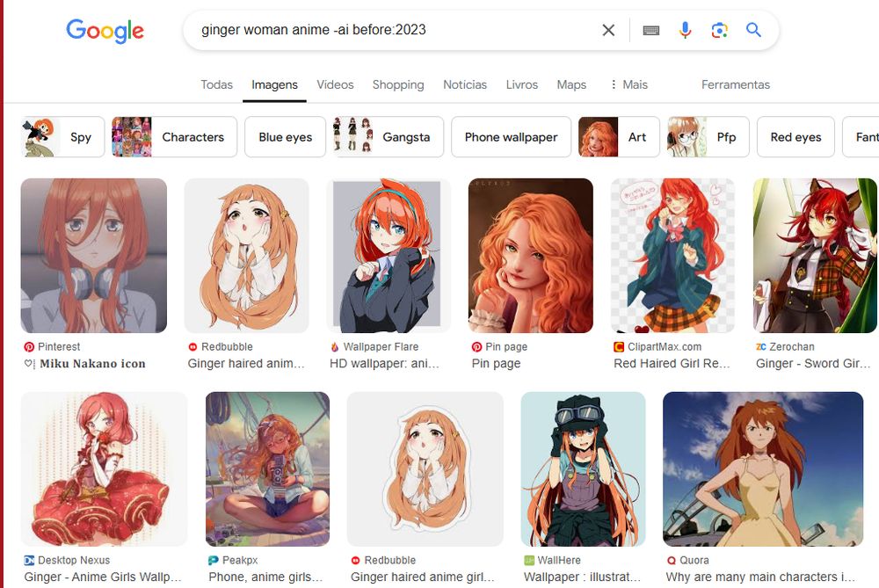Clear the search query with X icon
This screenshot has height=588, width=879.
coord(608,30)
